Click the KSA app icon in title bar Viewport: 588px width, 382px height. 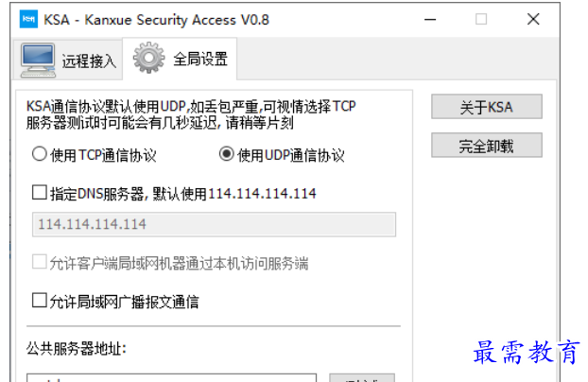coord(28,19)
